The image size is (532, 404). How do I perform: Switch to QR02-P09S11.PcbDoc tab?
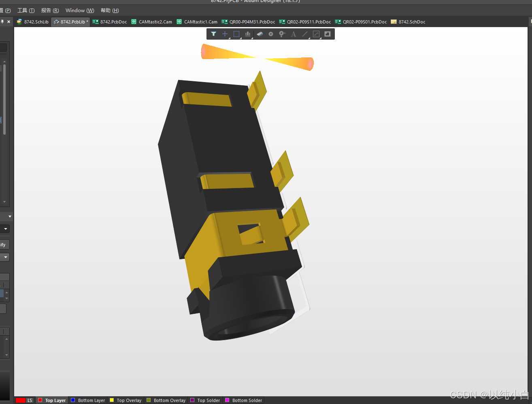pos(305,22)
